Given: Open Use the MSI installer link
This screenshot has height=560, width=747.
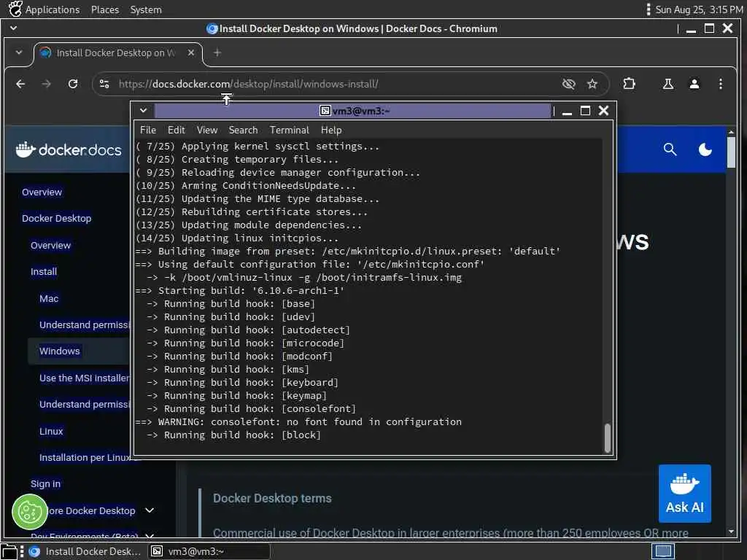Looking at the screenshot, I should (x=85, y=378).
